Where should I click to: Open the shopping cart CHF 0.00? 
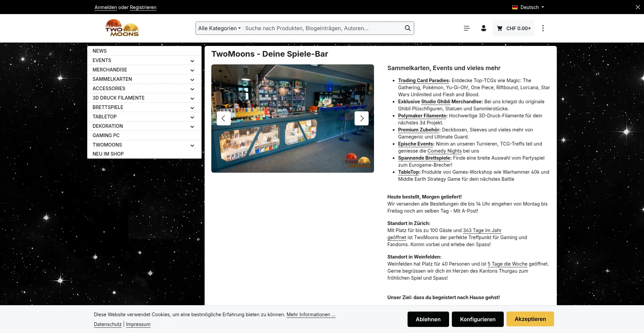514,28
